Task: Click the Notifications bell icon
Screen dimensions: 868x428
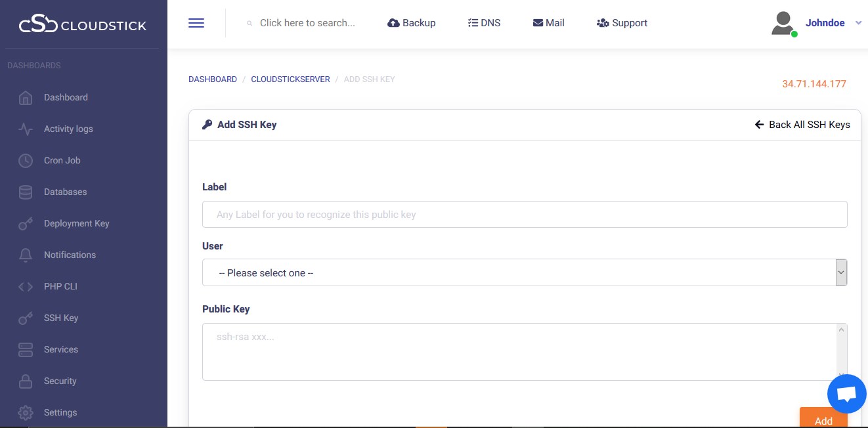Action: [x=26, y=255]
